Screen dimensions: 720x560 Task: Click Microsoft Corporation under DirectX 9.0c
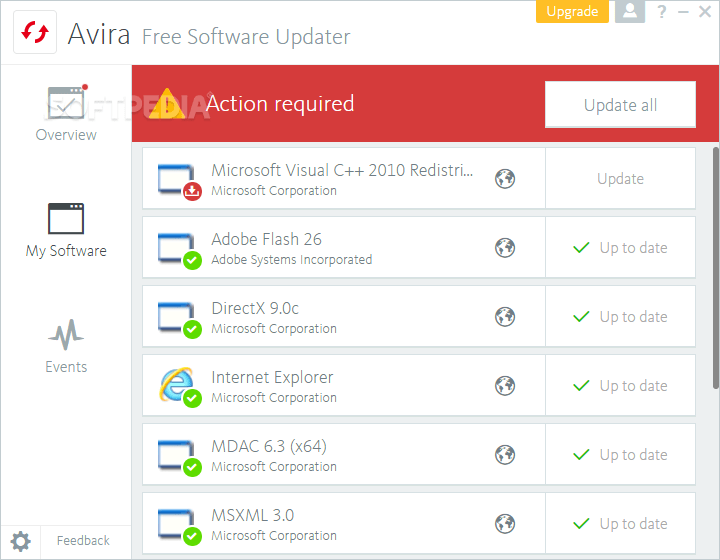(274, 329)
